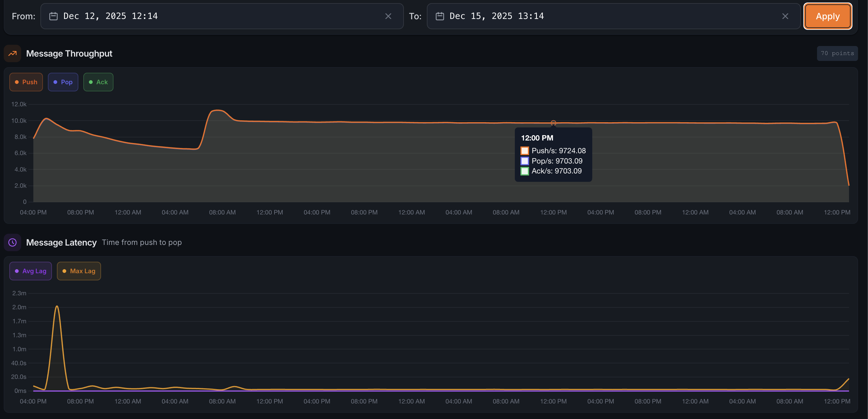This screenshot has width=868, height=419.
Task: Click the highlighted 12:00 PM data point
Action: click(x=553, y=123)
